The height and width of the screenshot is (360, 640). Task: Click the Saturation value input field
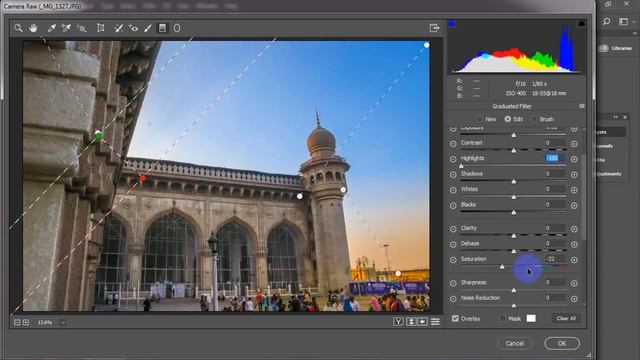[x=555, y=259]
